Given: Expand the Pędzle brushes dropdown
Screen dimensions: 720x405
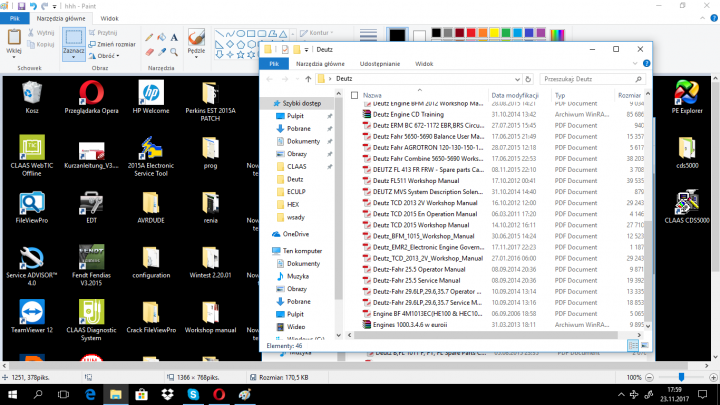Looking at the screenshot, I should click(196, 57).
